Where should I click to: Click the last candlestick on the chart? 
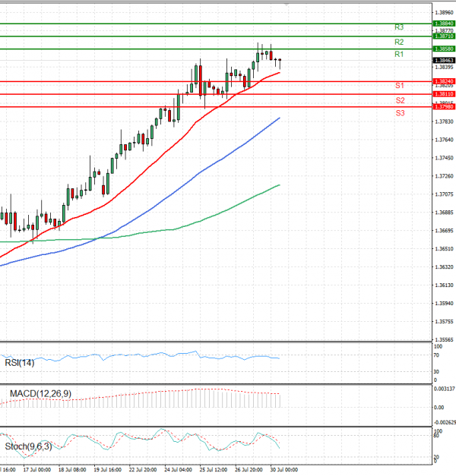point(280,61)
